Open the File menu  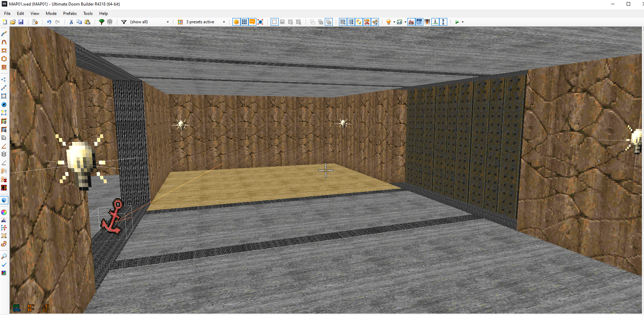tap(7, 14)
